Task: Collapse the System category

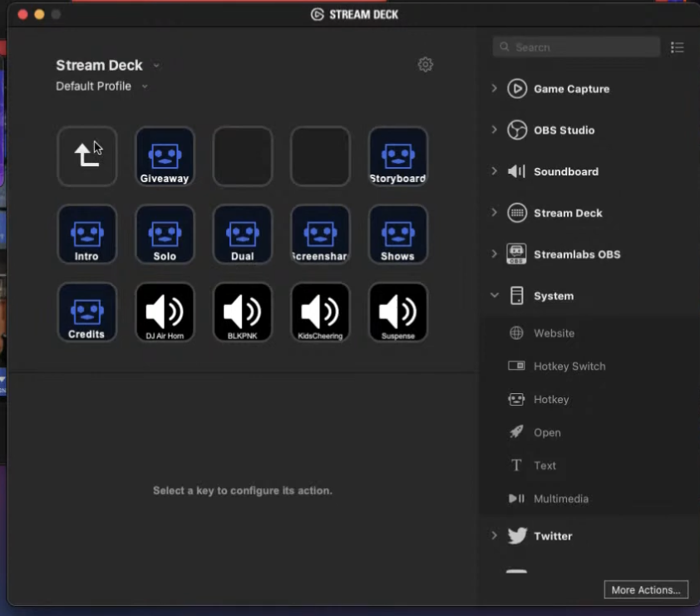Action: (x=494, y=295)
